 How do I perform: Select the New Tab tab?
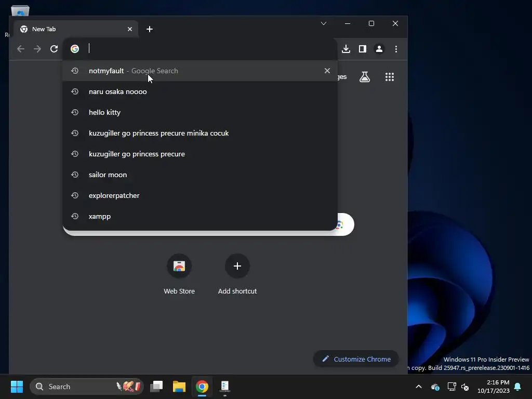coord(76,29)
